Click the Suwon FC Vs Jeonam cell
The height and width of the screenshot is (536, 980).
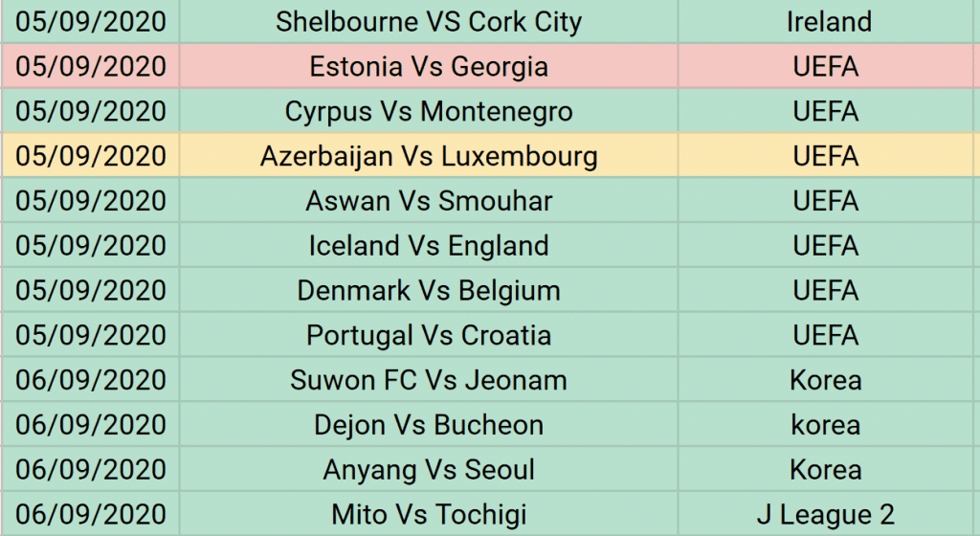[429, 380]
